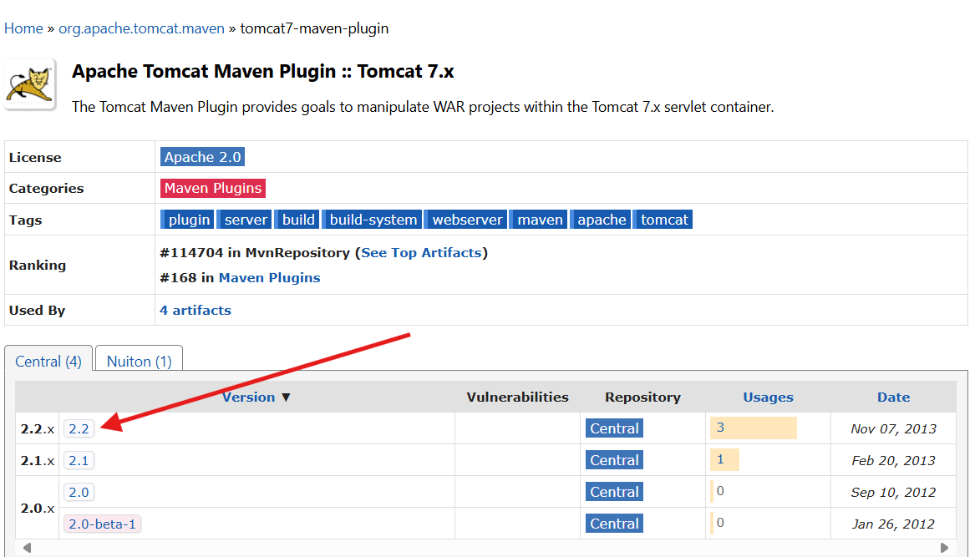Click the Apache Tomcat Maven Plugin title
Image resolution: width=980 pixels, height=557 pixels.
[262, 72]
